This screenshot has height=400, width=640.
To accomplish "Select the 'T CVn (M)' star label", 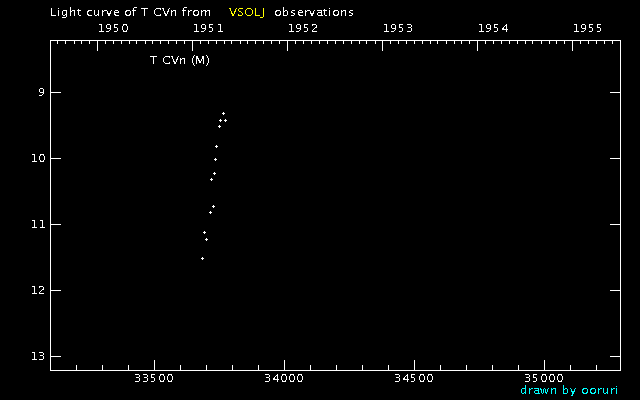I will click(179, 61).
